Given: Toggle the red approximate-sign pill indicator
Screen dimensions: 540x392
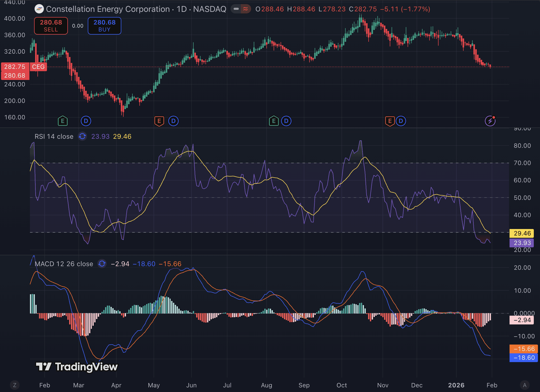Looking at the screenshot, I should pyautogui.click(x=245, y=9).
